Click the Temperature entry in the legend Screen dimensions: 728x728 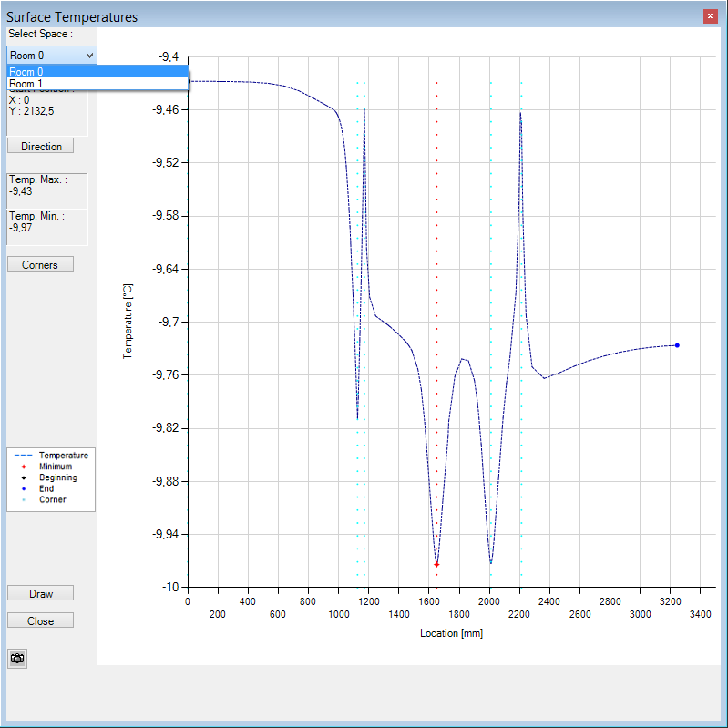coord(63,456)
